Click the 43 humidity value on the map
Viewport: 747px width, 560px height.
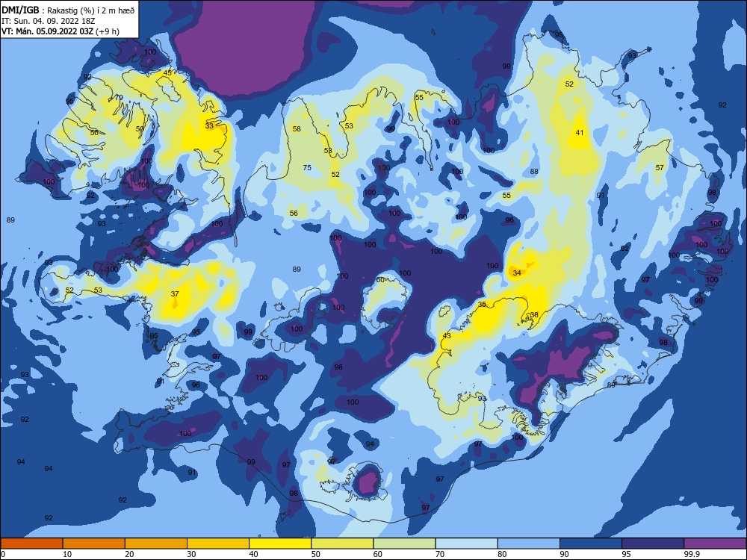tap(447, 336)
